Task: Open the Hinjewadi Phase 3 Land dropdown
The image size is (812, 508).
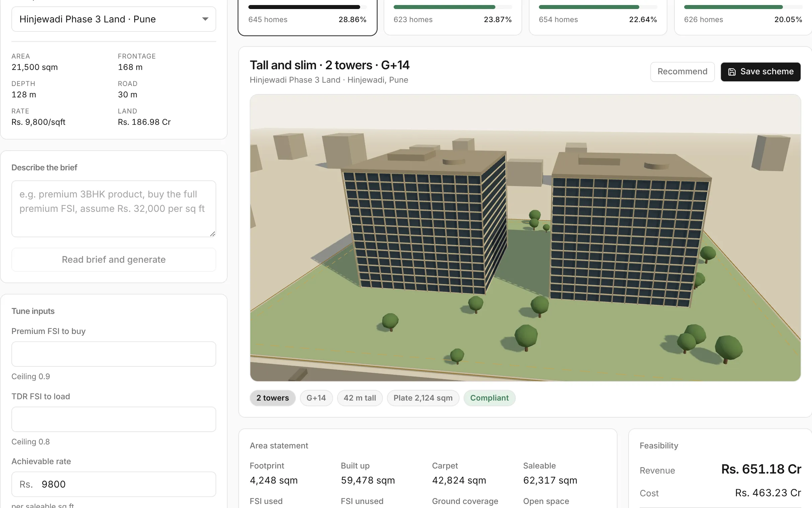Action: click(113, 19)
